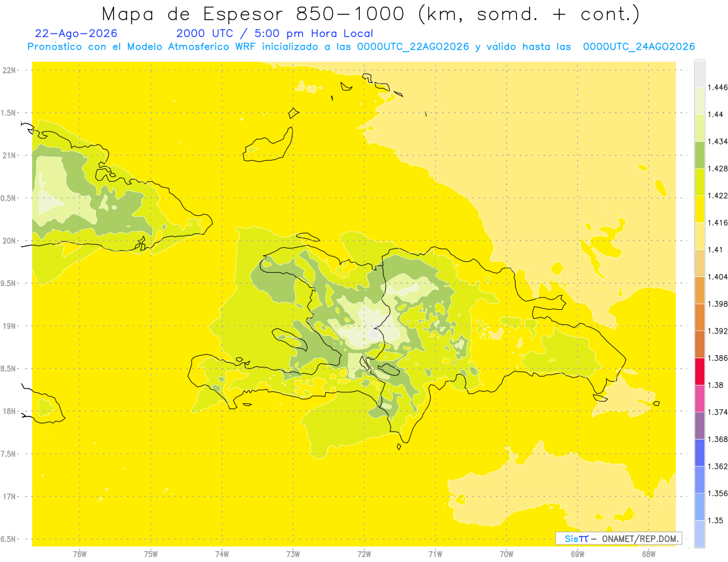Viewport: 728px width, 562px height.
Task: Click the tan swatch between 1.41 and 1.404
Action: pyautogui.click(x=699, y=263)
